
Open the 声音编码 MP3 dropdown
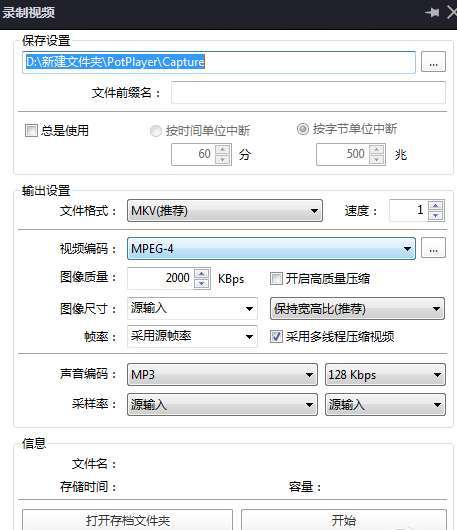(222, 375)
